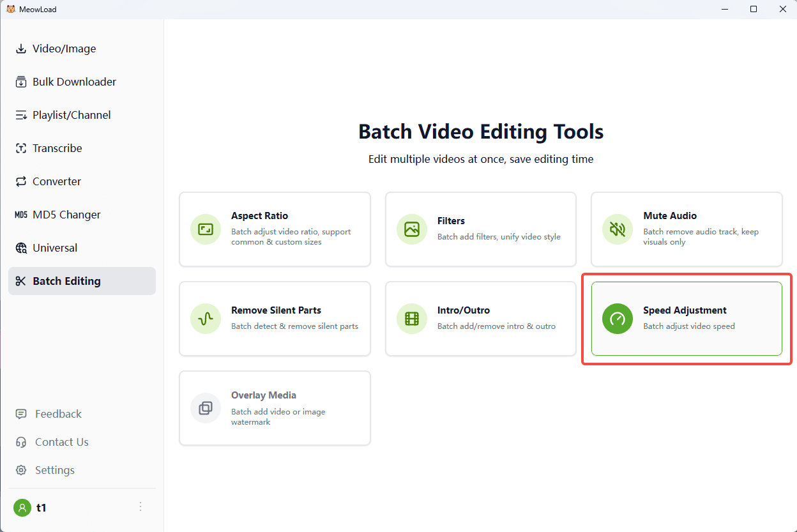
Task: Navigate to the Universal section
Action: point(55,248)
